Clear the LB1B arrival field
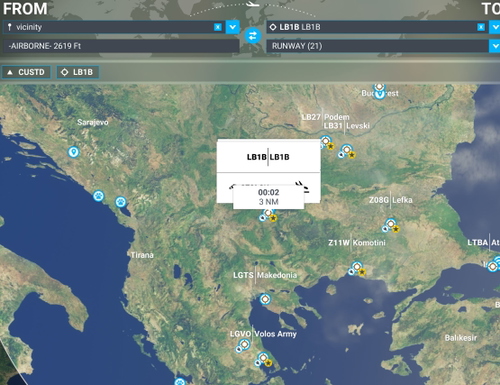The image size is (500, 385). [481, 27]
